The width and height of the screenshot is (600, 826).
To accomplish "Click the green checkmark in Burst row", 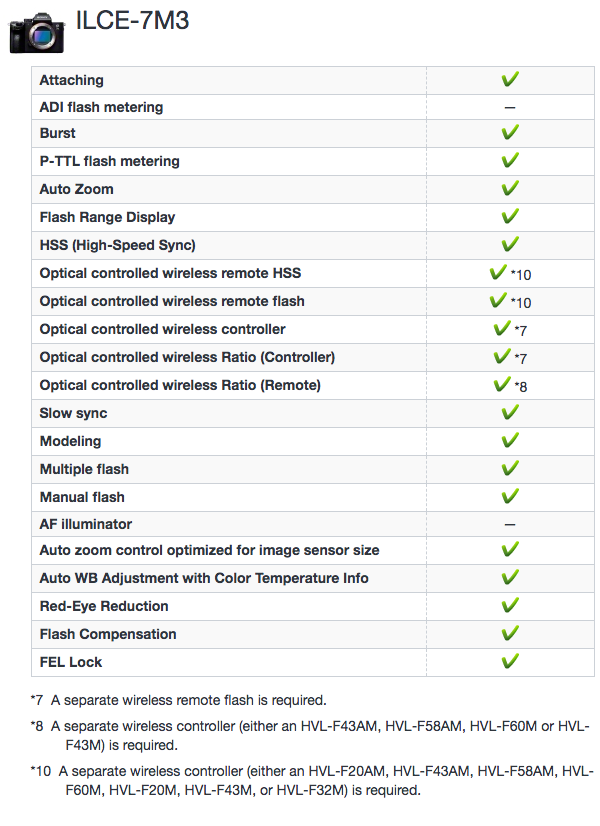I will 510,133.
